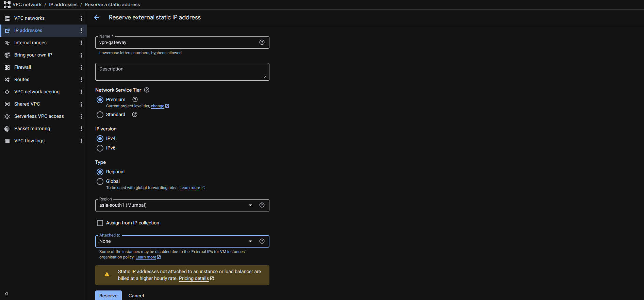Viewport: 644px width, 300px height.
Task: Click the VPC network product icon
Action: coord(7,5)
